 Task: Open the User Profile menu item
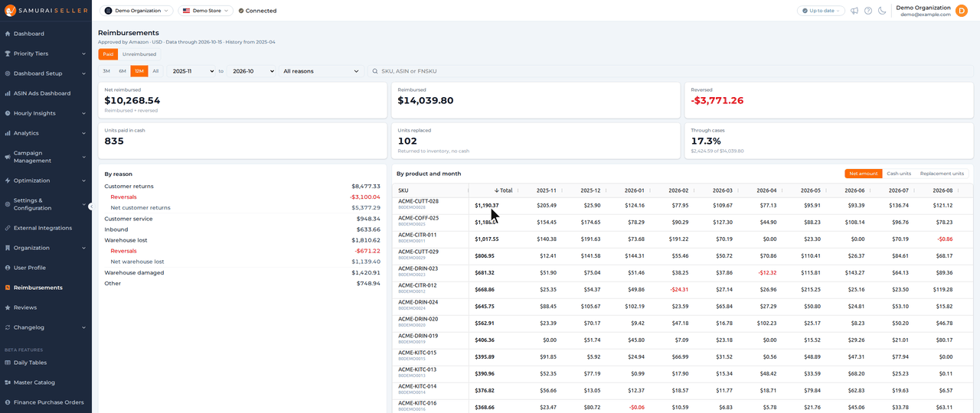point(46,268)
